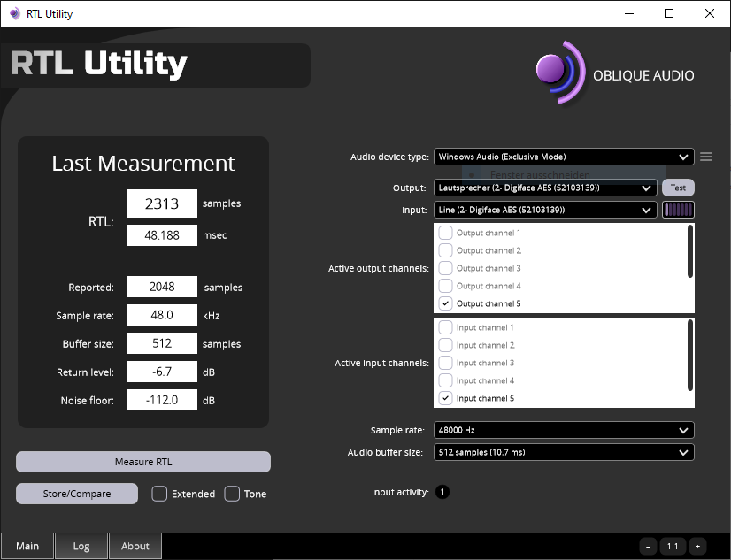Zoom out with the minus button

pos(648,547)
